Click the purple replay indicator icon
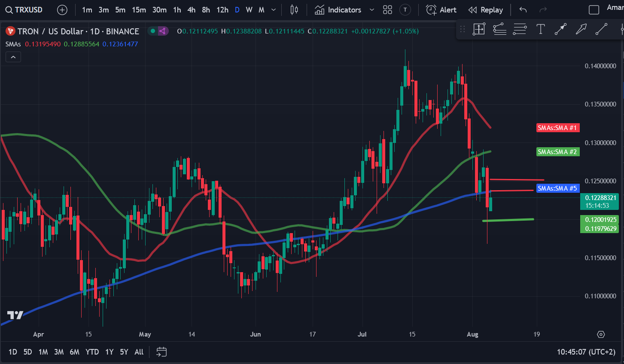624x364 pixels. 162,31
